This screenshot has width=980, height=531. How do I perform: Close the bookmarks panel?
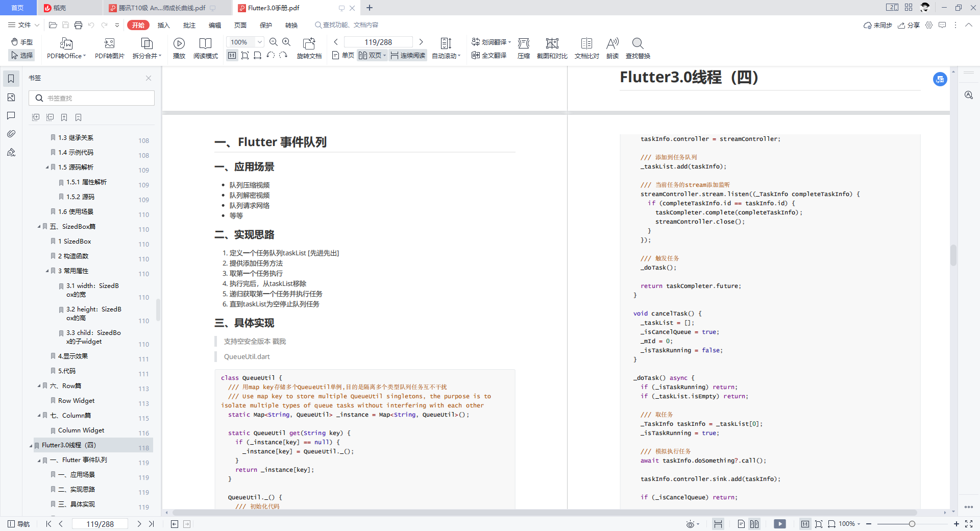pyautogui.click(x=149, y=78)
